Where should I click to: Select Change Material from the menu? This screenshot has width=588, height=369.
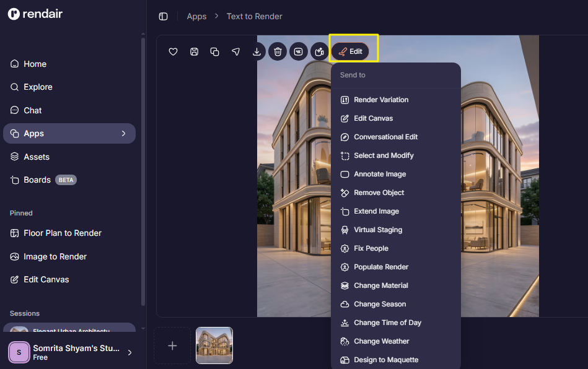click(396, 285)
